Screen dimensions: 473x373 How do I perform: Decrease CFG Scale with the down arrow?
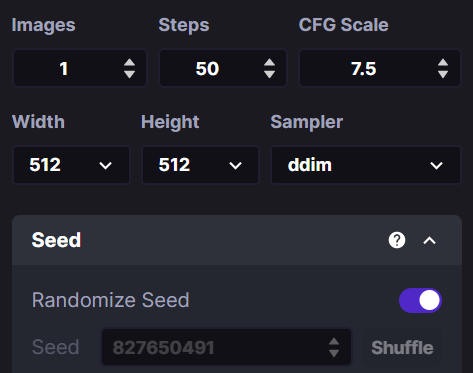click(x=443, y=74)
